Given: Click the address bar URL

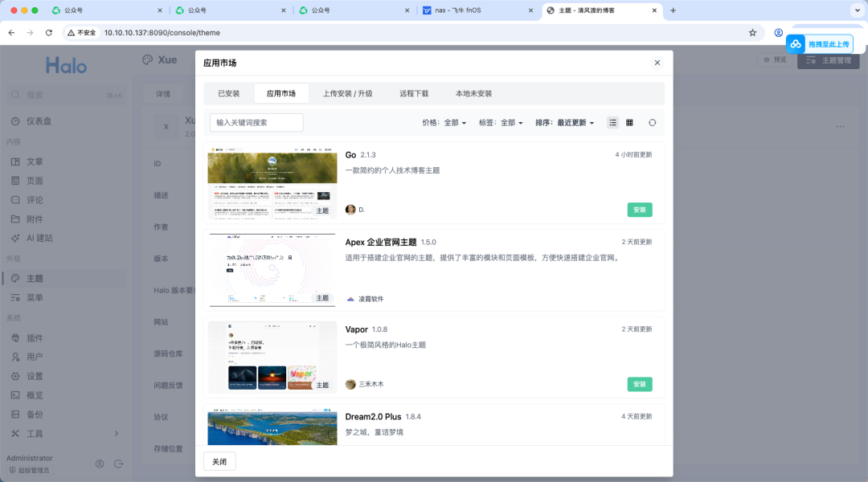Looking at the screenshot, I should 162,33.
